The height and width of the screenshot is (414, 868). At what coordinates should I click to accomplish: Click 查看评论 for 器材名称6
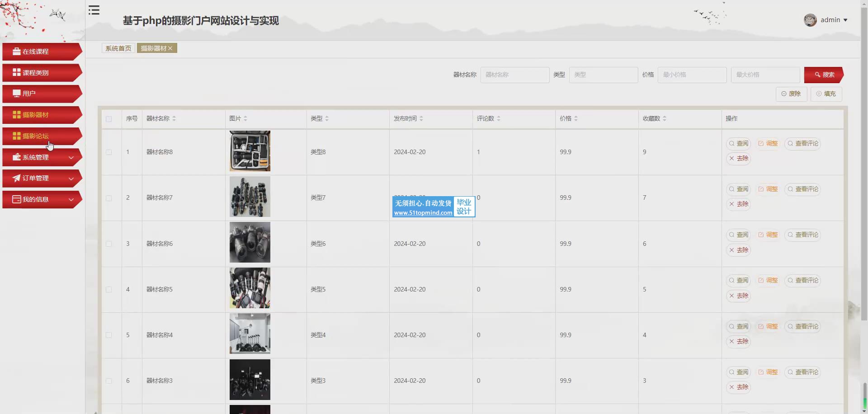click(803, 235)
